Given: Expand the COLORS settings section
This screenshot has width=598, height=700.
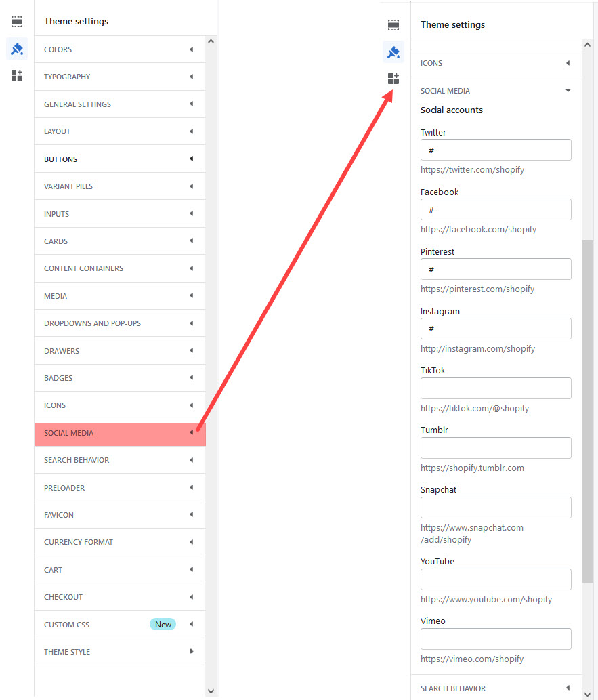Looking at the screenshot, I should tap(119, 49).
